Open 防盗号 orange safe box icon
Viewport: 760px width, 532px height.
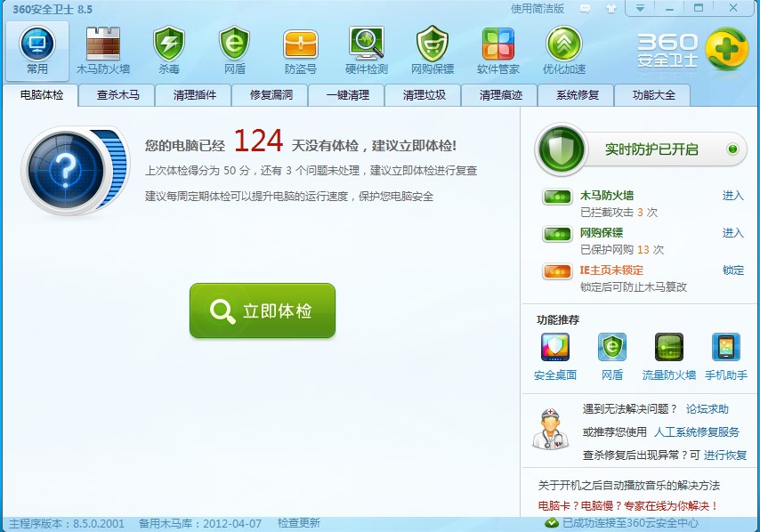tap(301, 44)
